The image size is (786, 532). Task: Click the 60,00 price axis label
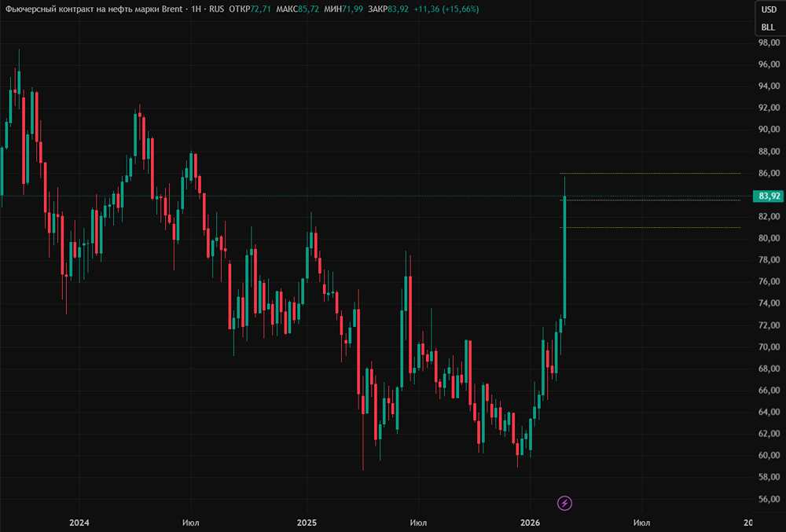[769, 455]
